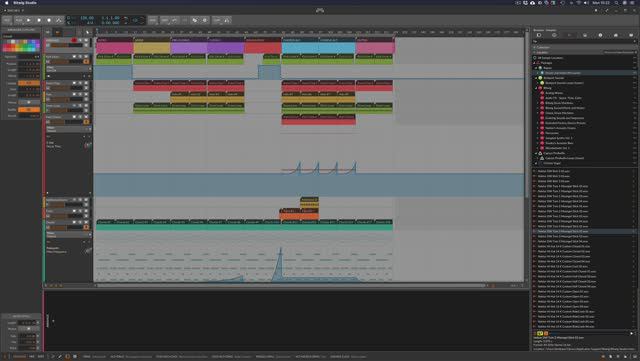Select the pink cue section at the timeline start
Screen dimensions: 640x361
click(114, 47)
